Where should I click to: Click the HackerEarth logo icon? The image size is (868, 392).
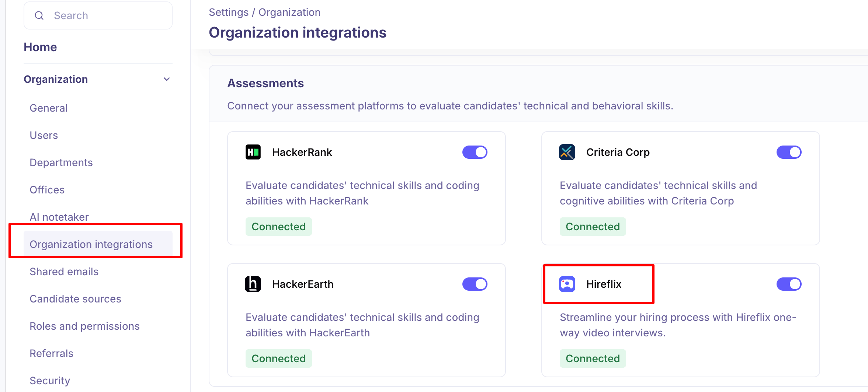click(253, 284)
